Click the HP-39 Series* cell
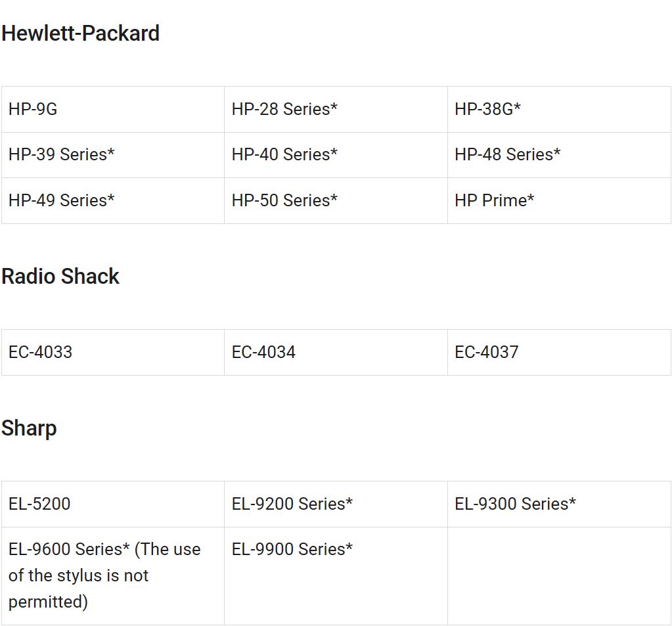 click(x=113, y=154)
